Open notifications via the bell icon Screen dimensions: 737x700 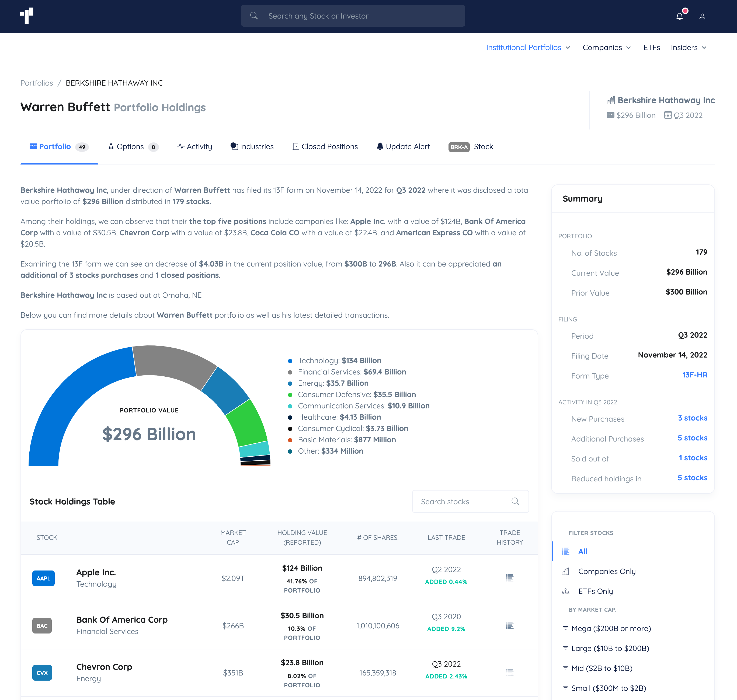coord(680,16)
